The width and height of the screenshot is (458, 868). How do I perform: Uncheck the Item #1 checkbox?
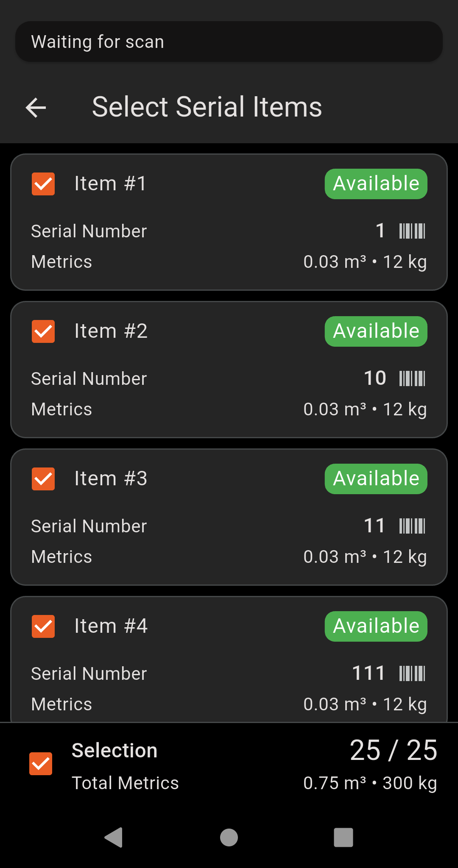click(43, 184)
